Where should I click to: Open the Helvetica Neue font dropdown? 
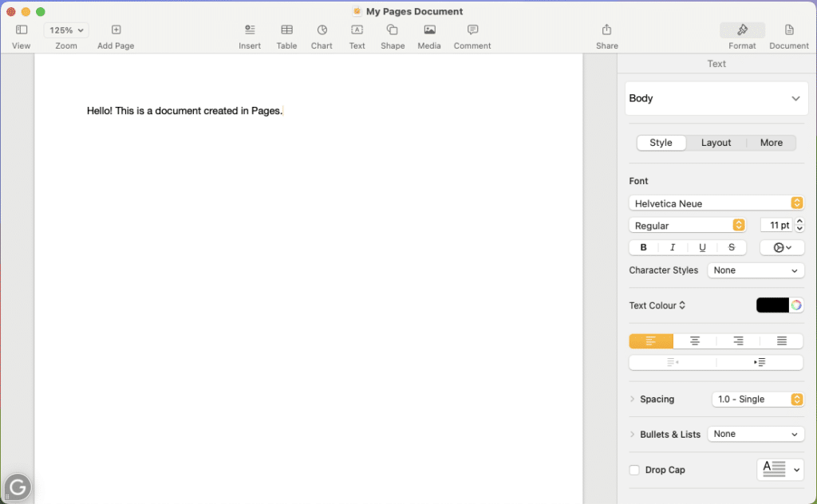coord(716,203)
